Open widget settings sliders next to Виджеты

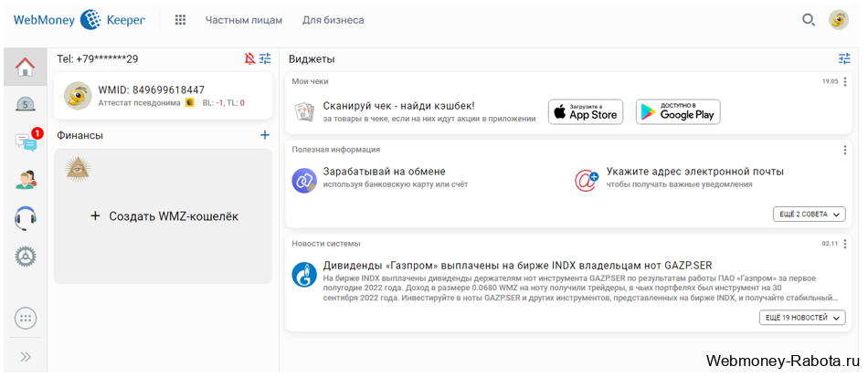tap(844, 58)
